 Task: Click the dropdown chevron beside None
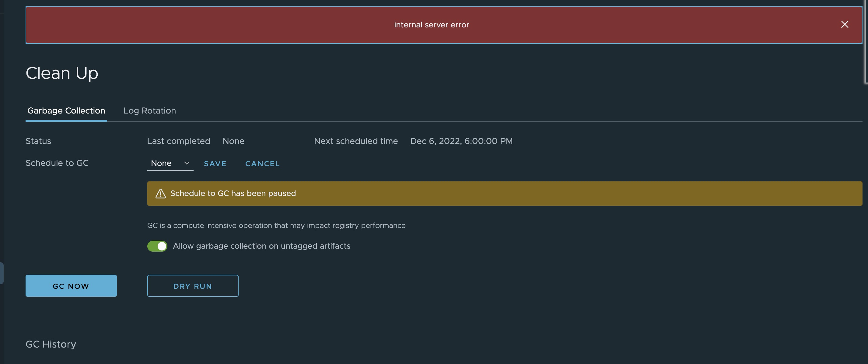(186, 163)
